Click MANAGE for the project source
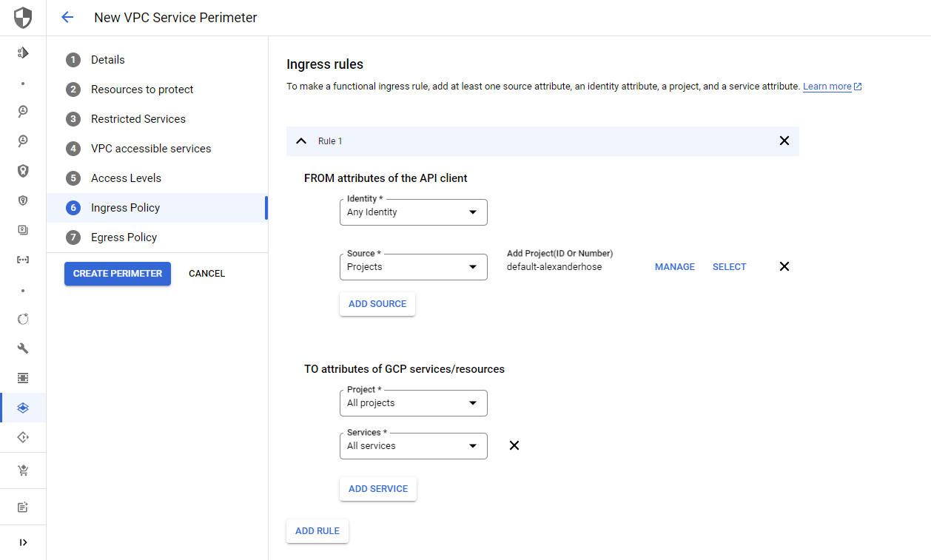The image size is (931, 560). (675, 267)
